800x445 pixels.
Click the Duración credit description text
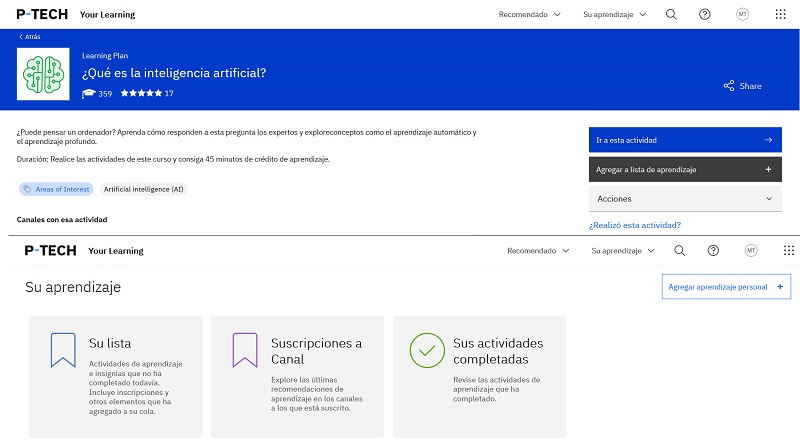(x=173, y=159)
